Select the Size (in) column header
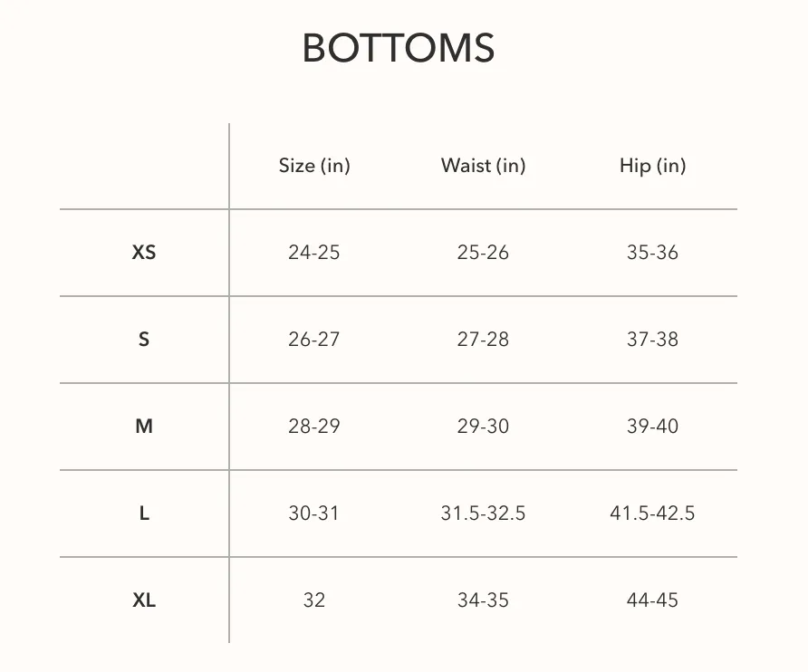808x672 pixels. [x=314, y=166]
